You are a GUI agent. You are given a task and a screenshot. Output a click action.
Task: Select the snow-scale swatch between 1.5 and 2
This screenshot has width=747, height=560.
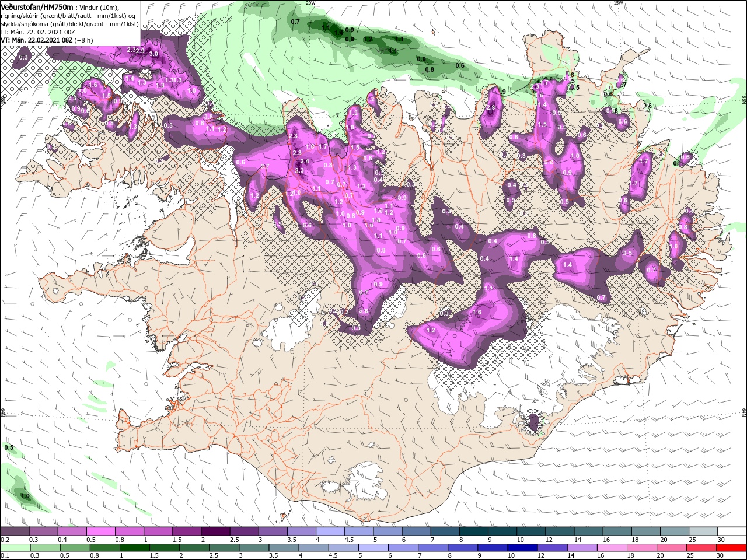click(x=187, y=531)
